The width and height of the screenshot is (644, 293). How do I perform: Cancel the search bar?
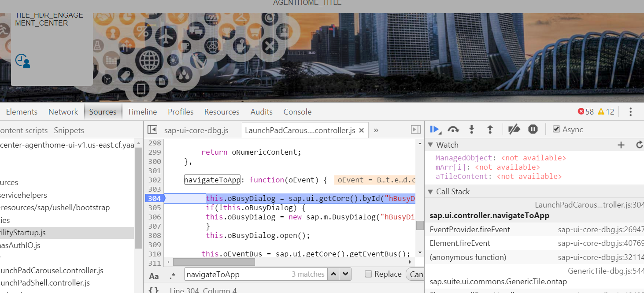point(415,274)
